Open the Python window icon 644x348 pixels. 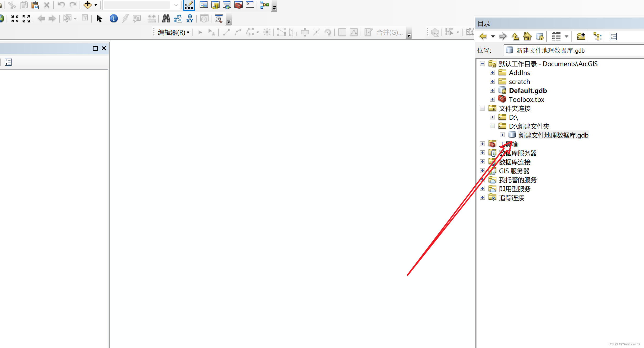coord(250,5)
